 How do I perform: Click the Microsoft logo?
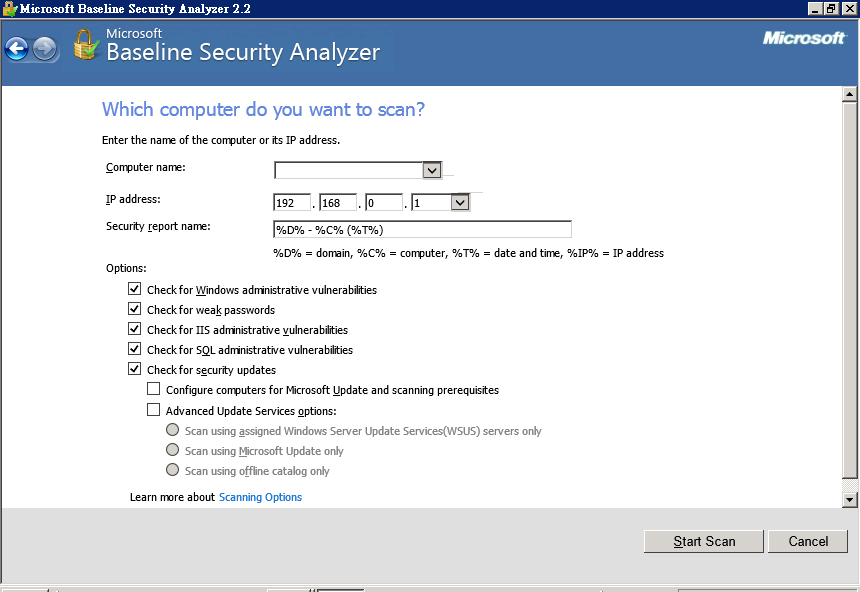click(805, 37)
